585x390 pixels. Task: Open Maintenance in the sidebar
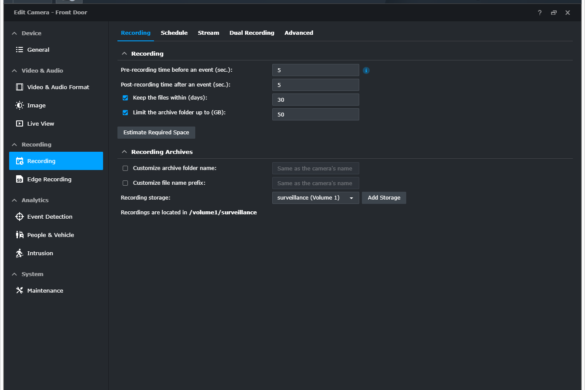pos(56,290)
